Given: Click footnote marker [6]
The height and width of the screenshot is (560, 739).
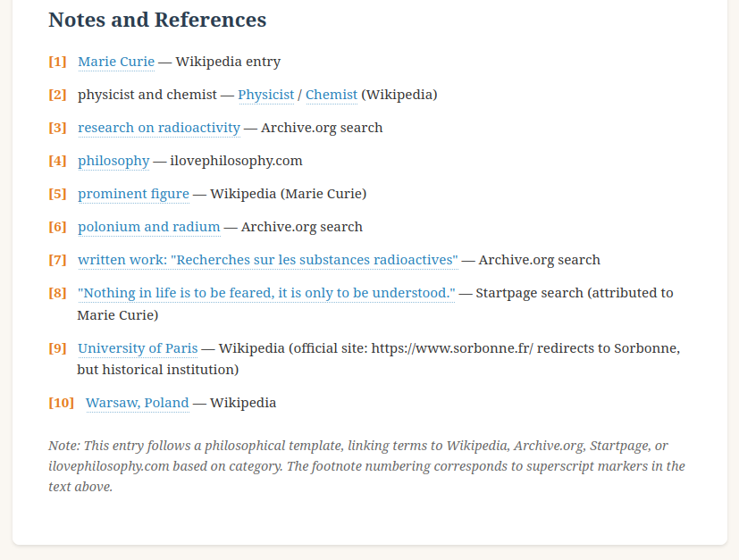Looking at the screenshot, I should pos(57,227).
